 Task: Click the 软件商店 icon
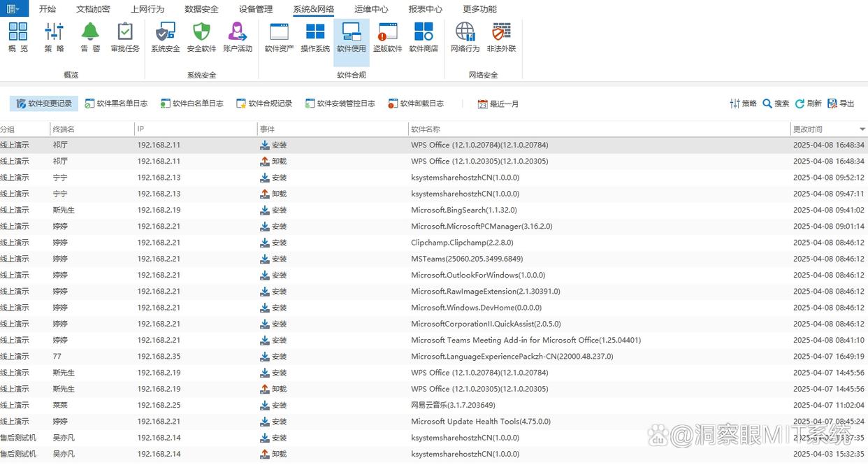(424, 38)
